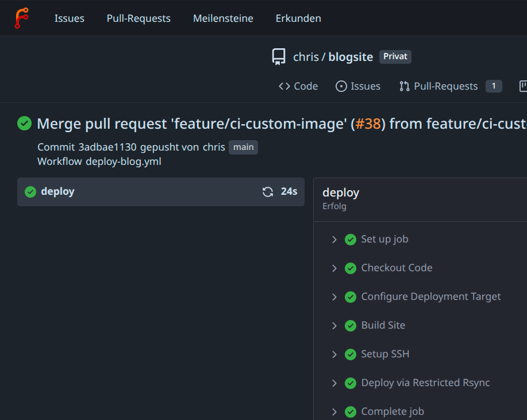The height and width of the screenshot is (420, 527).
Task: Click the circle icon on the Issues tab
Action: coord(344,86)
